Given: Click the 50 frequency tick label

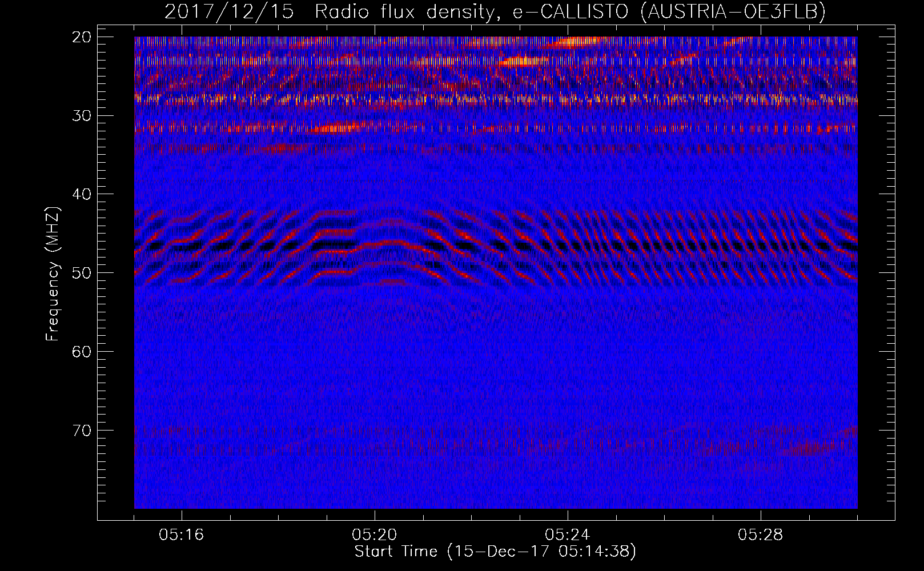Looking at the screenshot, I should click(x=82, y=273).
